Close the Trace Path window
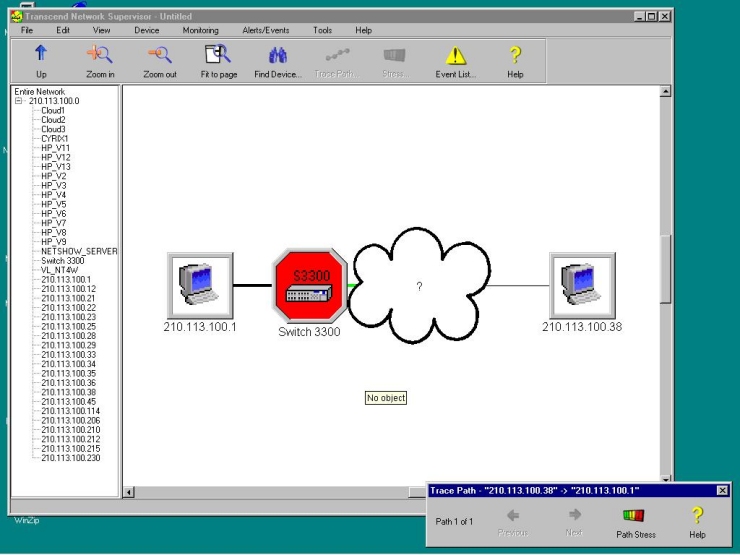 (x=723, y=490)
